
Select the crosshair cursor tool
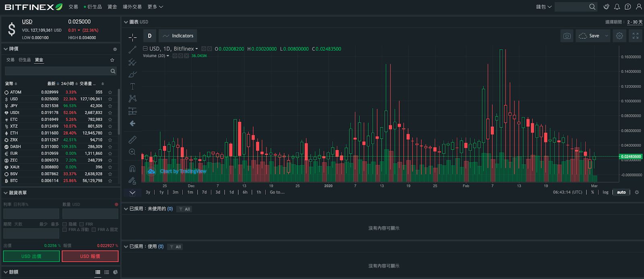(132, 37)
